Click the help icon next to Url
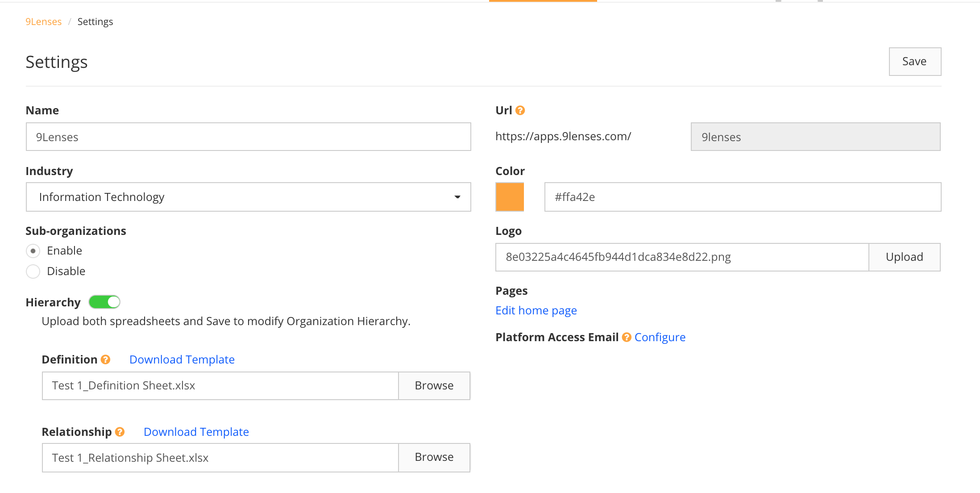This screenshot has height=493, width=980. coord(520,110)
